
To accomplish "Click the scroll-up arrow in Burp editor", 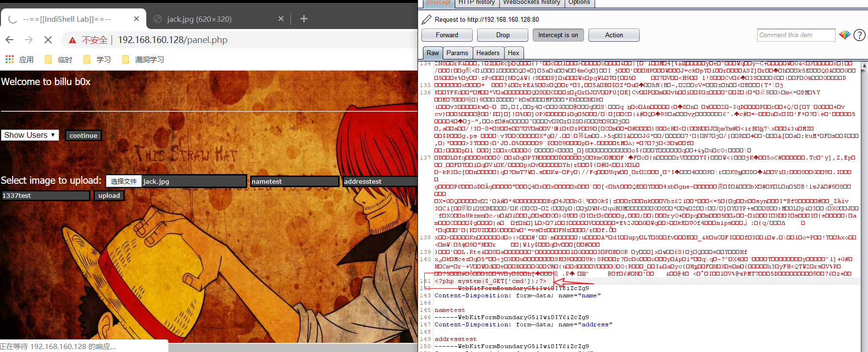I will point(864,66).
